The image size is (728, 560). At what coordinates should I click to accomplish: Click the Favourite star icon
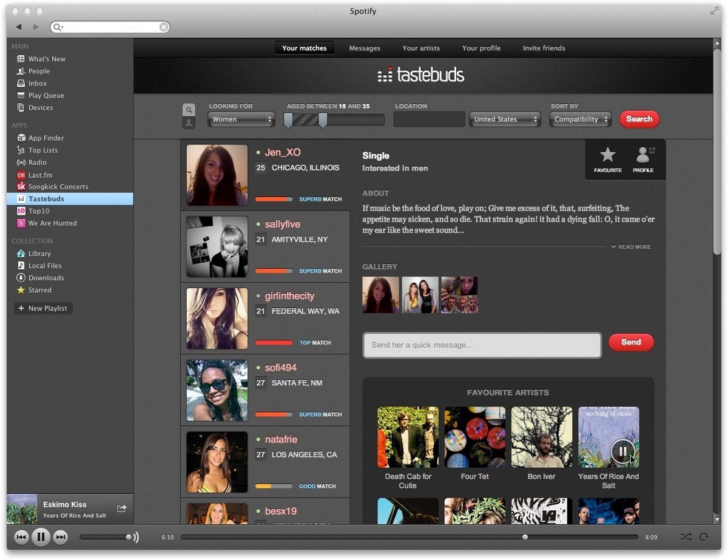point(607,156)
